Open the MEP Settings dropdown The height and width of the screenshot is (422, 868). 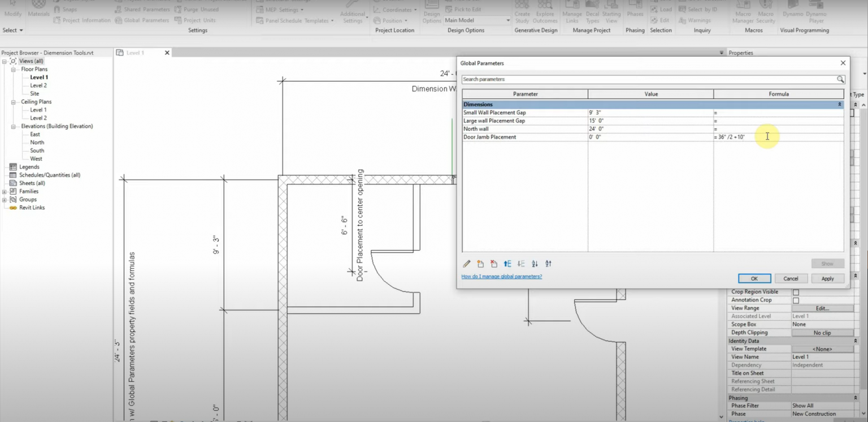click(301, 9)
